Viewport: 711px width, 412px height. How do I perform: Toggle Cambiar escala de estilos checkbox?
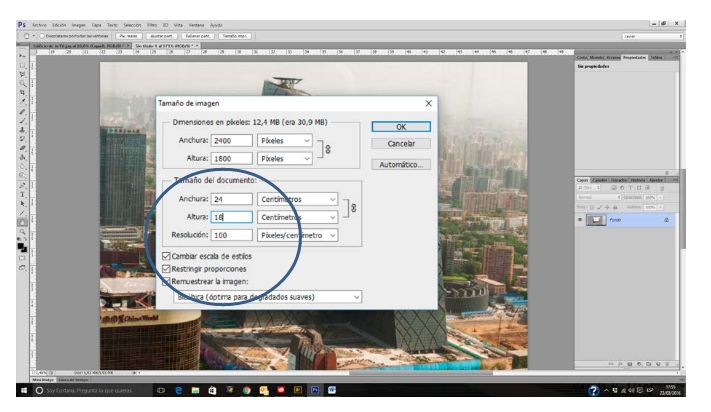tap(166, 256)
